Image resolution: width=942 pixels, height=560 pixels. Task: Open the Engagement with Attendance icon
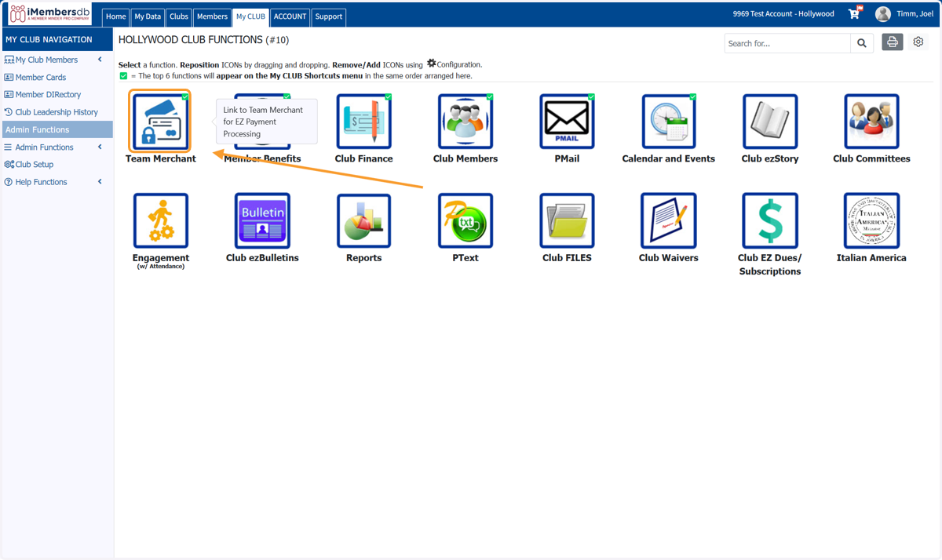coord(160,220)
